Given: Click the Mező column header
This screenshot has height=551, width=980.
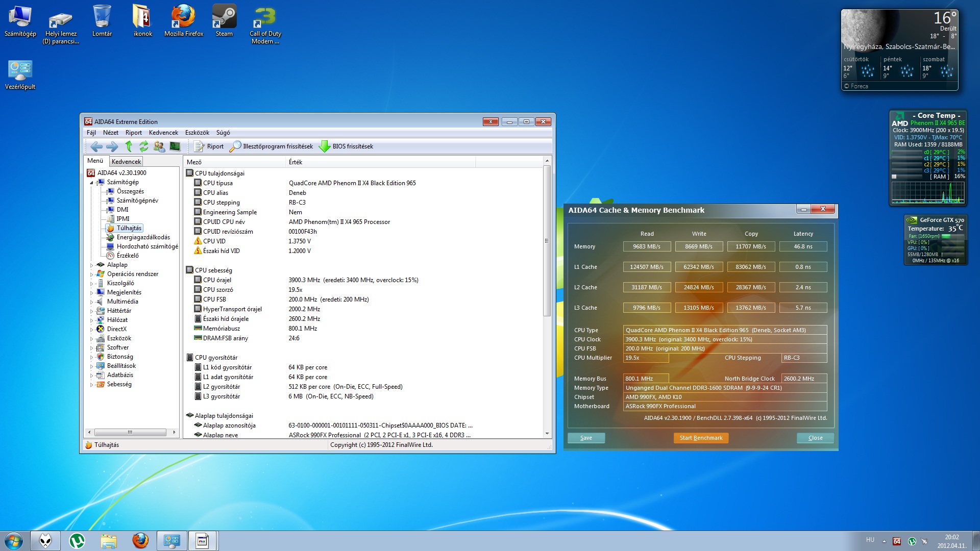Looking at the screenshot, I should 235,162.
